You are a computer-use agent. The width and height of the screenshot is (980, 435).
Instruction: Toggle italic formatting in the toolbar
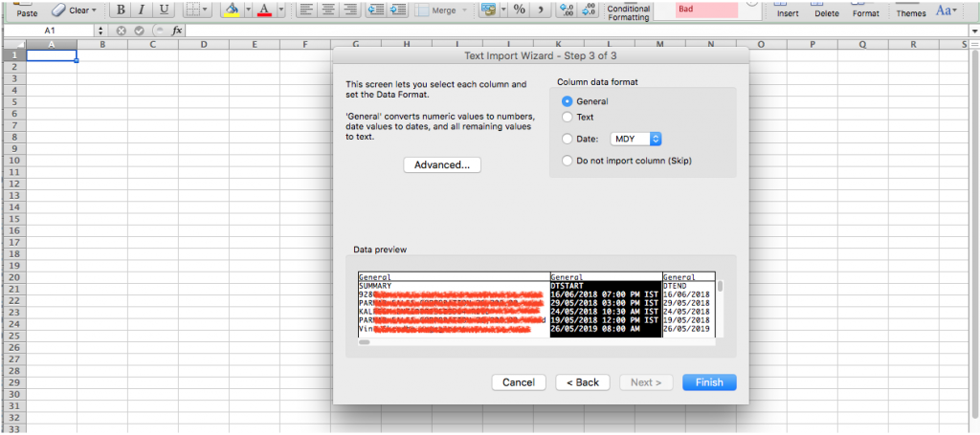(x=143, y=10)
